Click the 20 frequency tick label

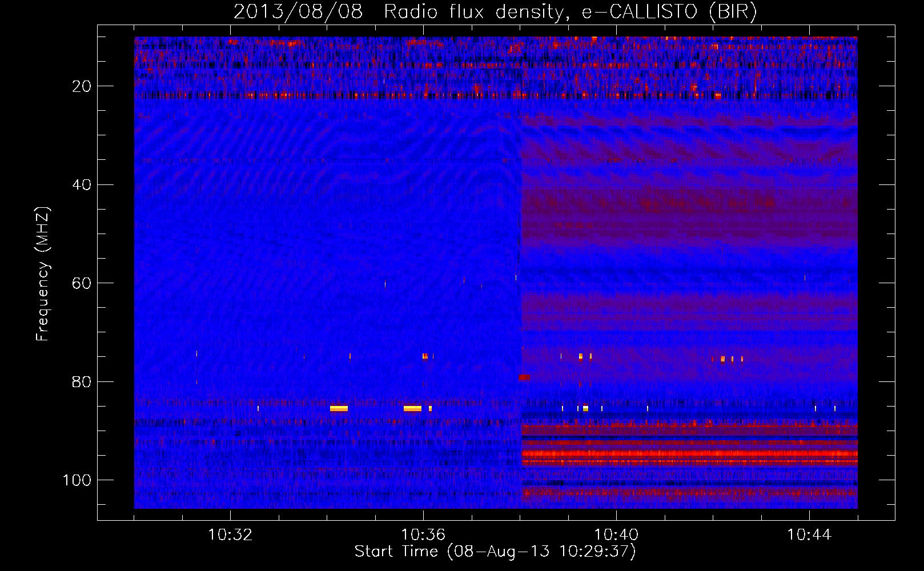[82, 86]
